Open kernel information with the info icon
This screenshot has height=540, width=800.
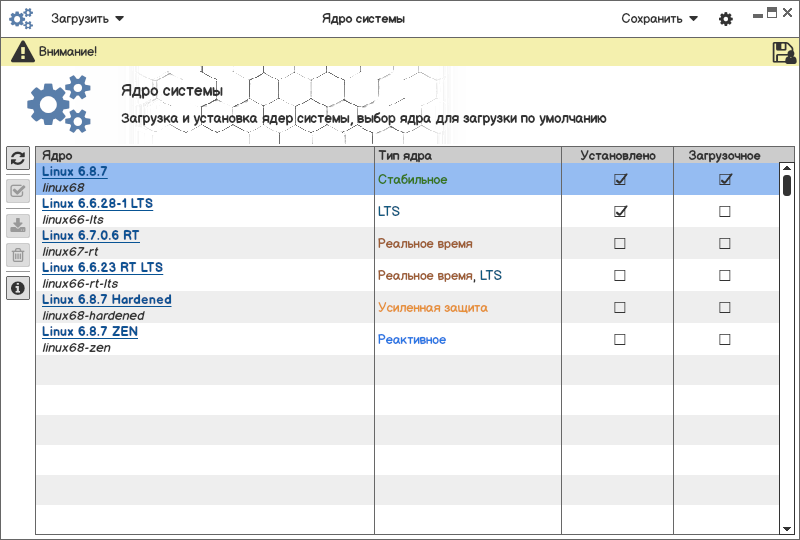pos(17,288)
